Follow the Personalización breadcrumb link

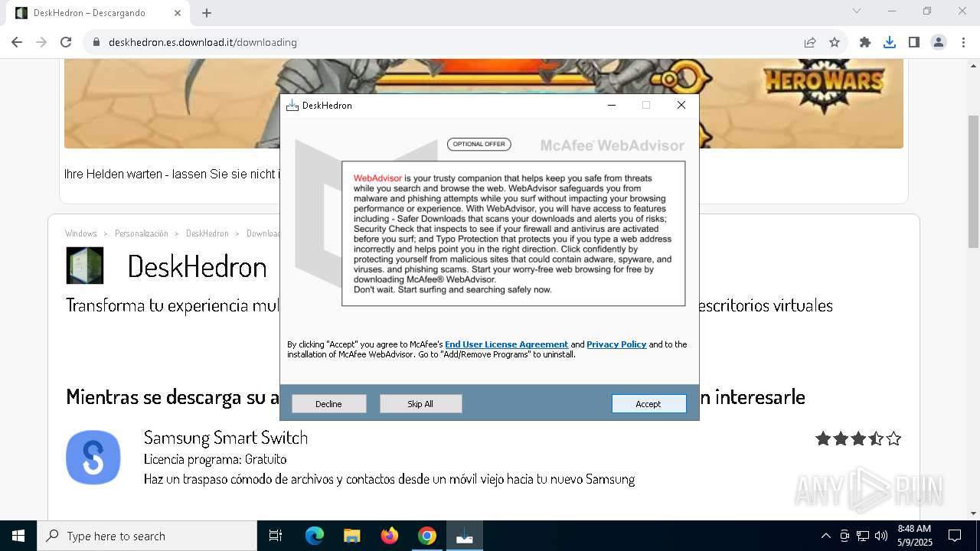pyautogui.click(x=142, y=233)
